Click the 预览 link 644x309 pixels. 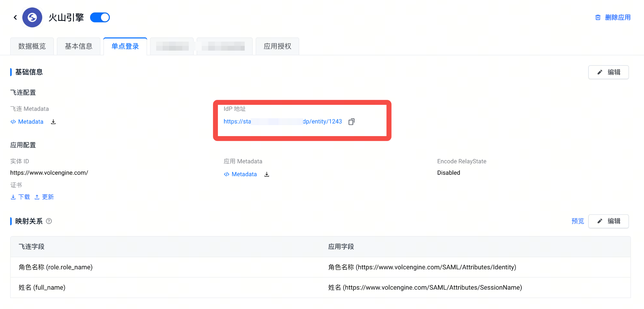578,221
